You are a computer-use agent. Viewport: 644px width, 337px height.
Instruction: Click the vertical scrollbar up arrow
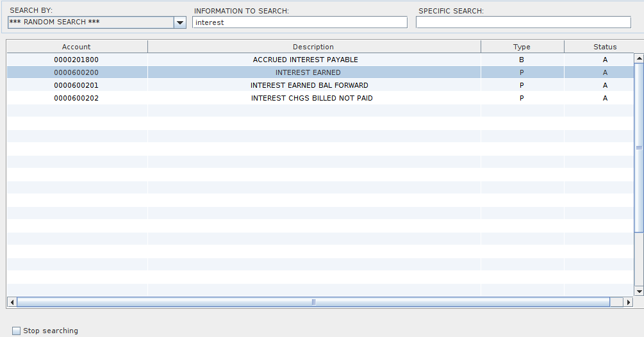pos(638,58)
